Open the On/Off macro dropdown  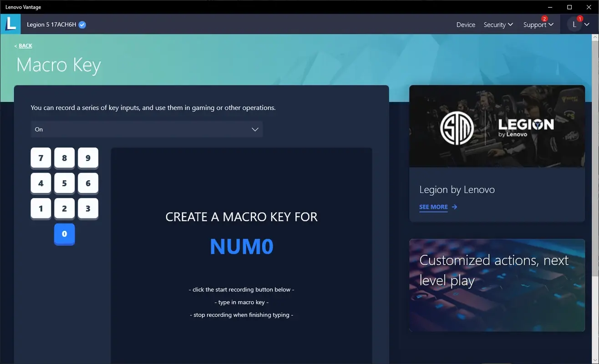pos(147,129)
